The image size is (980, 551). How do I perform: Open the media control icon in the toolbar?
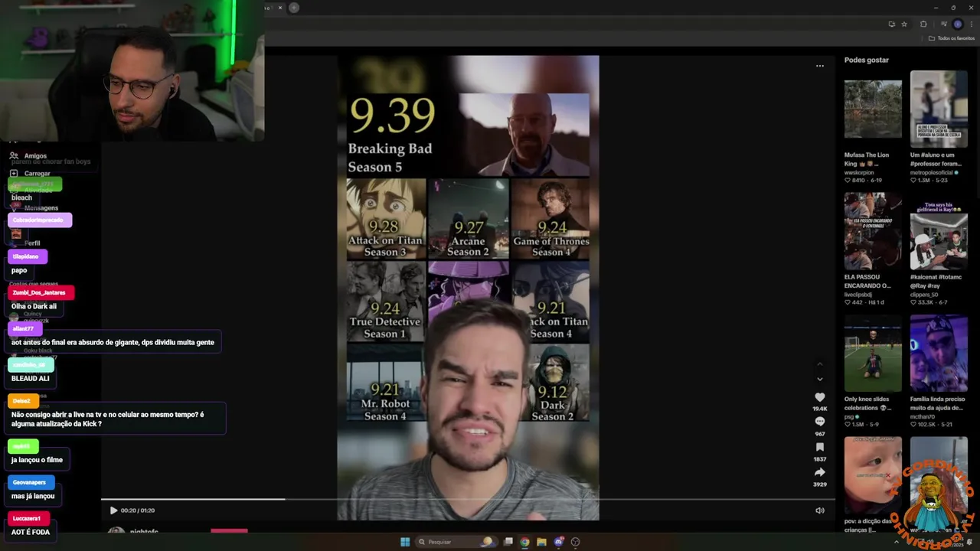coord(943,24)
